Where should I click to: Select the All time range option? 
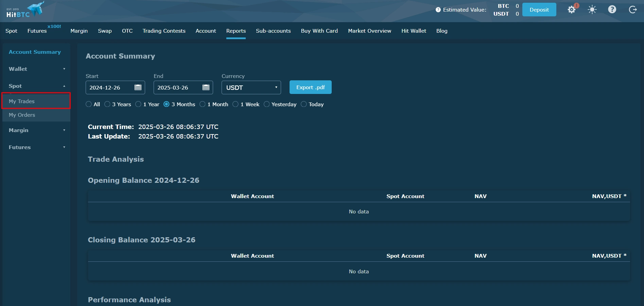click(89, 104)
